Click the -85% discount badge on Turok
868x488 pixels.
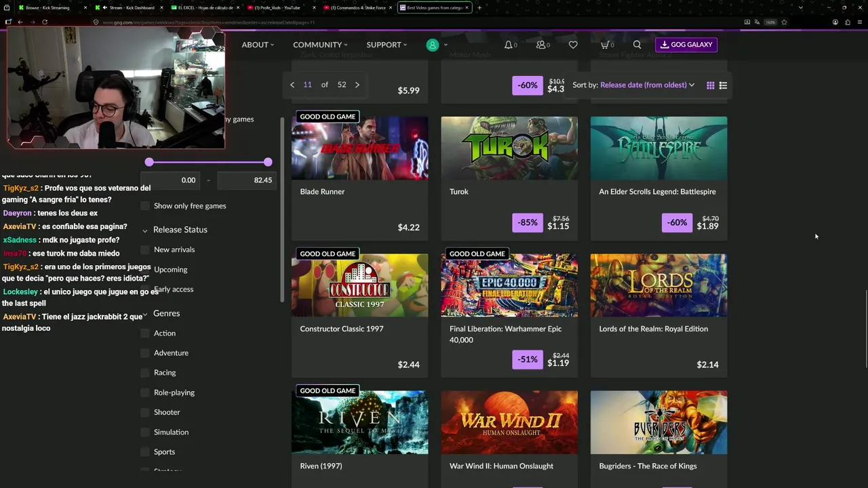coord(528,222)
